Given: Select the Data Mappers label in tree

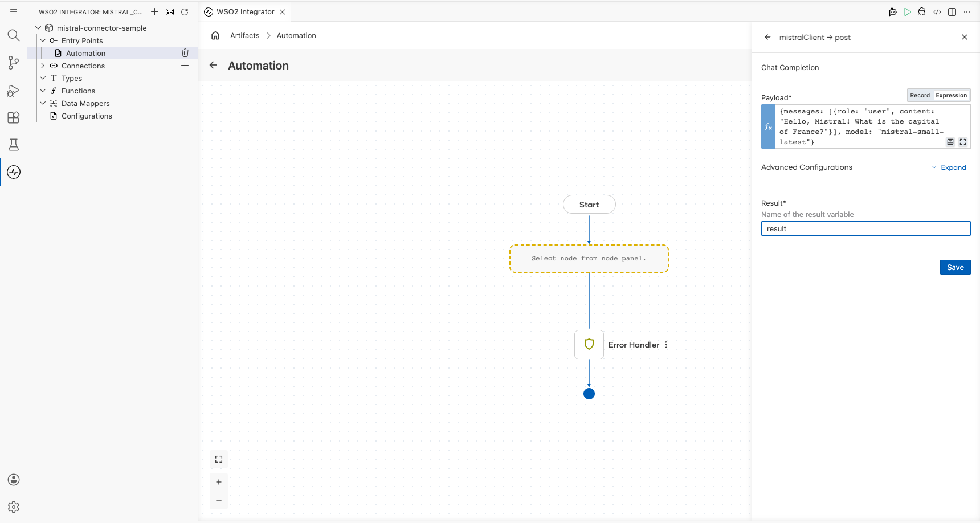Looking at the screenshot, I should coord(85,103).
